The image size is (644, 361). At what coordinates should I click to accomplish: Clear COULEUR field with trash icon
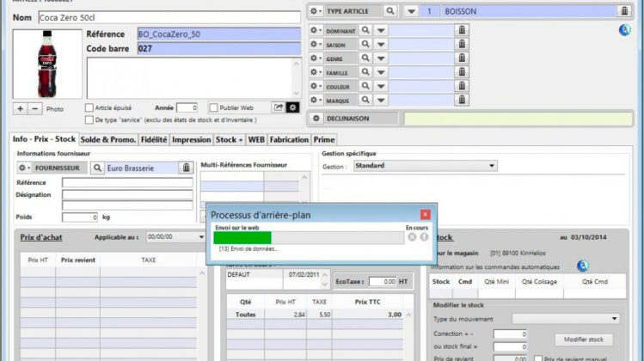(462, 86)
